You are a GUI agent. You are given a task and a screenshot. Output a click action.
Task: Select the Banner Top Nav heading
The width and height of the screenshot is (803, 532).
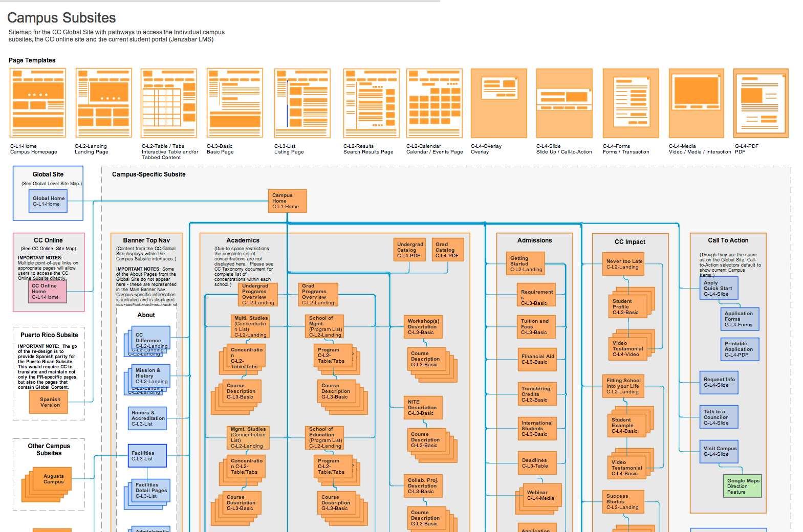point(146,240)
